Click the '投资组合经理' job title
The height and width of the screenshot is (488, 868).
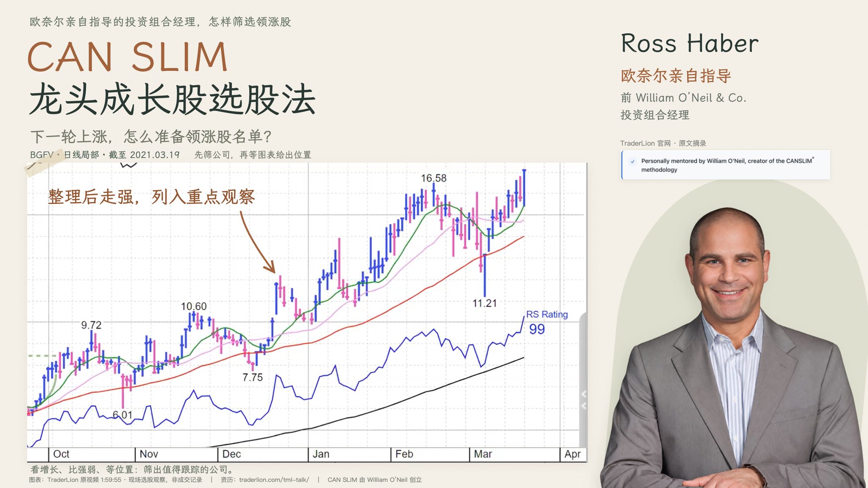pyautogui.click(x=655, y=115)
